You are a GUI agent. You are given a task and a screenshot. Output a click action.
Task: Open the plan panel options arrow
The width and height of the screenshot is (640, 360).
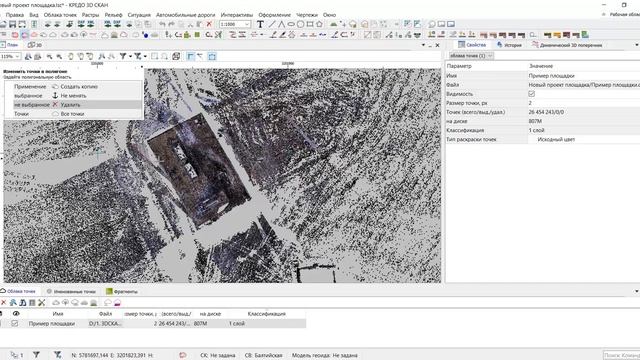[x=423, y=45]
